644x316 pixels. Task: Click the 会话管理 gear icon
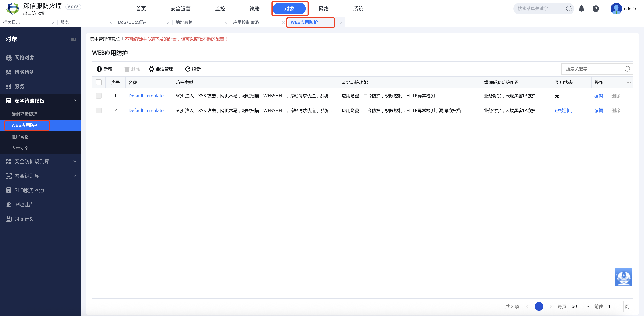coord(151,69)
